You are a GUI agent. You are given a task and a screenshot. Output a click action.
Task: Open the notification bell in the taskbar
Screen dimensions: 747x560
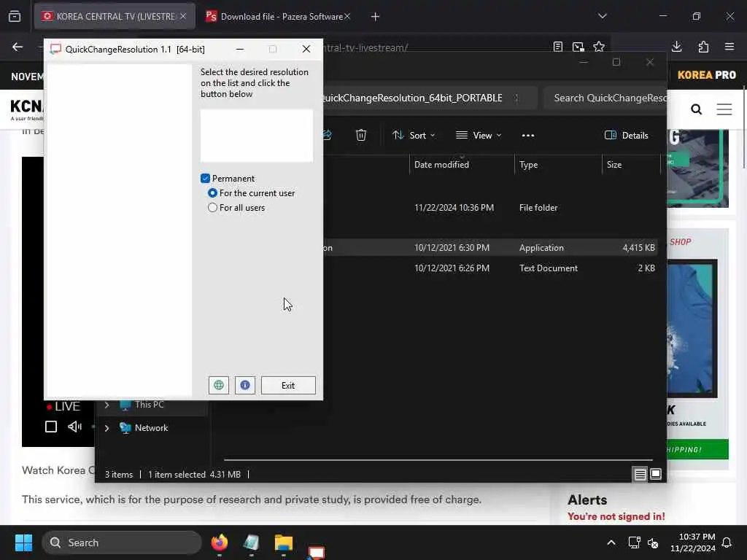tap(727, 542)
